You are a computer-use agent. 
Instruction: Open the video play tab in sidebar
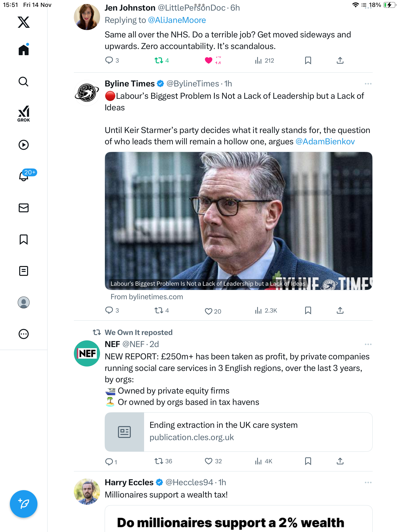click(x=24, y=145)
